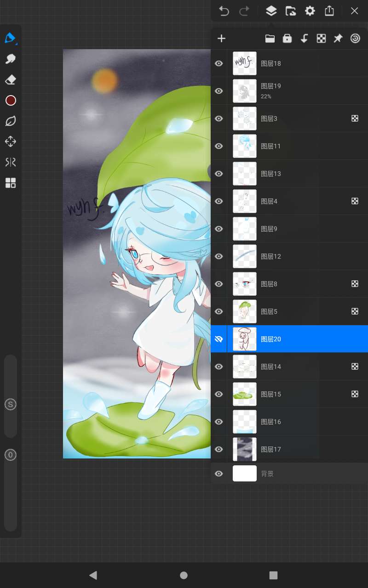Image resolution: width=368 pixels, height=588 pixels.
Task: Select the brush tool in left toolbar
Action: [x=10, y=38]
